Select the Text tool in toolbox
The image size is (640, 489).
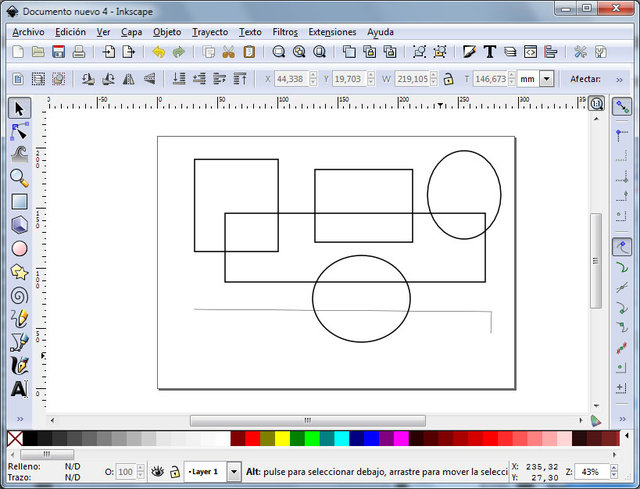coord(18,388)
